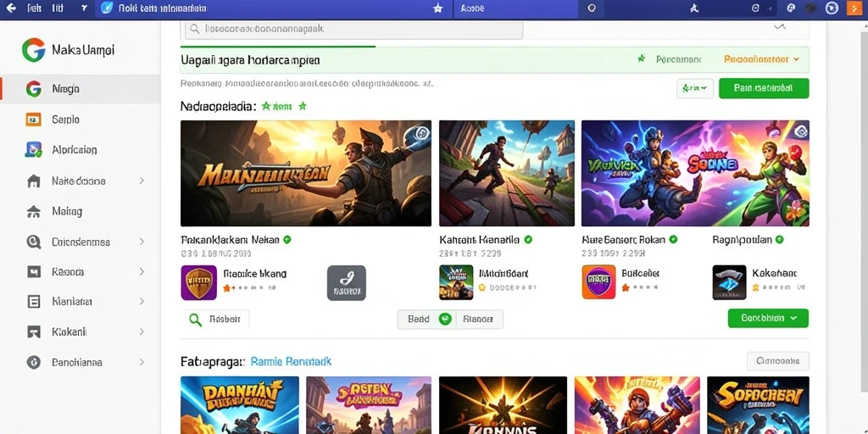868x434 pixels.
Task: Expand the Nakedcione sidebar chevron
Action: (142, 181)
